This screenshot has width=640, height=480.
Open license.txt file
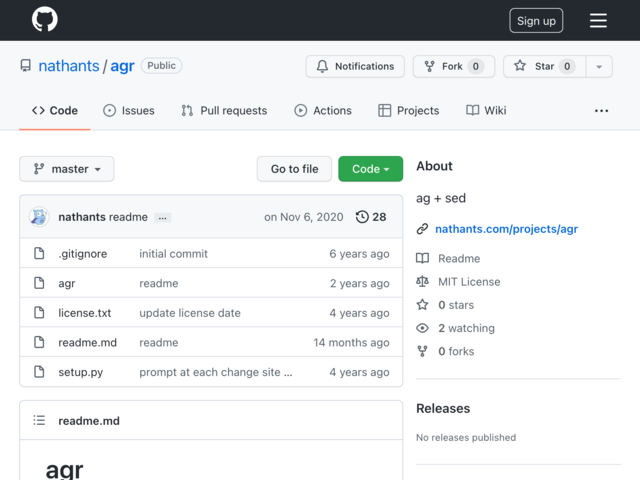tap(84, 313)
